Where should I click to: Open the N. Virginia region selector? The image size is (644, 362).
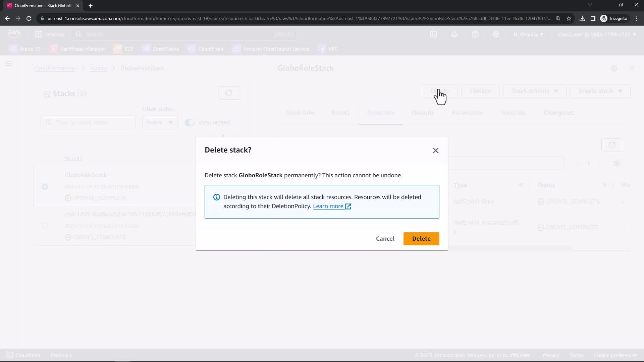[528, 34]
